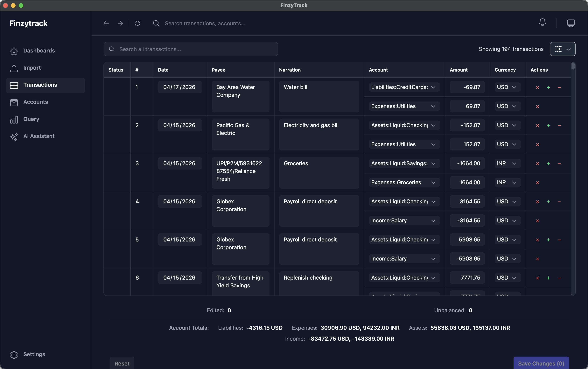Delete the Expenses:Groceries posting row

[537, 183]
